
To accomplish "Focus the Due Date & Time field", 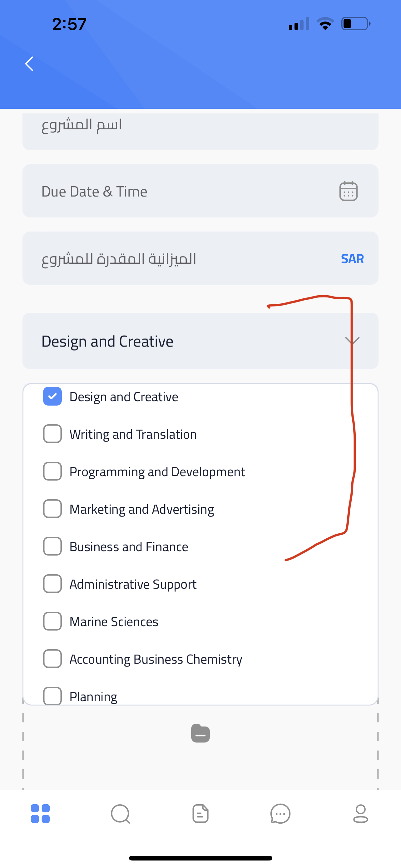I will (200, 191).
